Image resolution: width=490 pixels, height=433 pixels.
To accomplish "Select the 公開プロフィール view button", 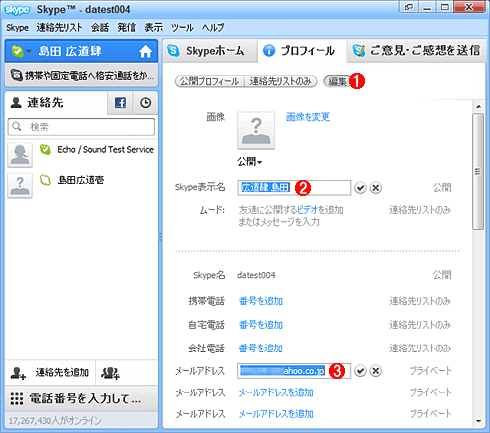I will 209,81.
